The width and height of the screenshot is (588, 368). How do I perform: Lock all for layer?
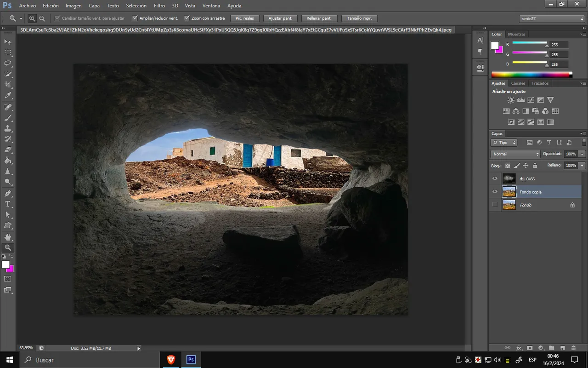(x=535, y=166)
